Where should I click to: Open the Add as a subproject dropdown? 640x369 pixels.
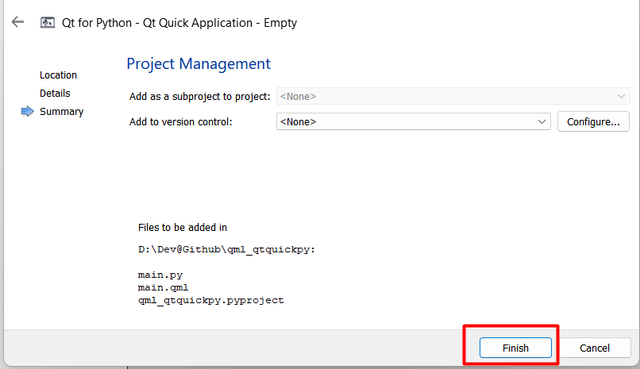453,96
